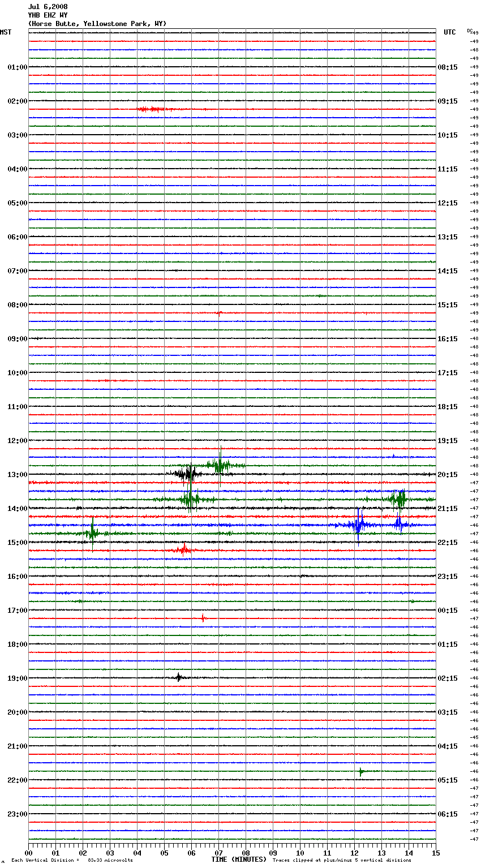Click the "03" minute tick on the time axis
481x868 pixels.
(x=110, y=853)
